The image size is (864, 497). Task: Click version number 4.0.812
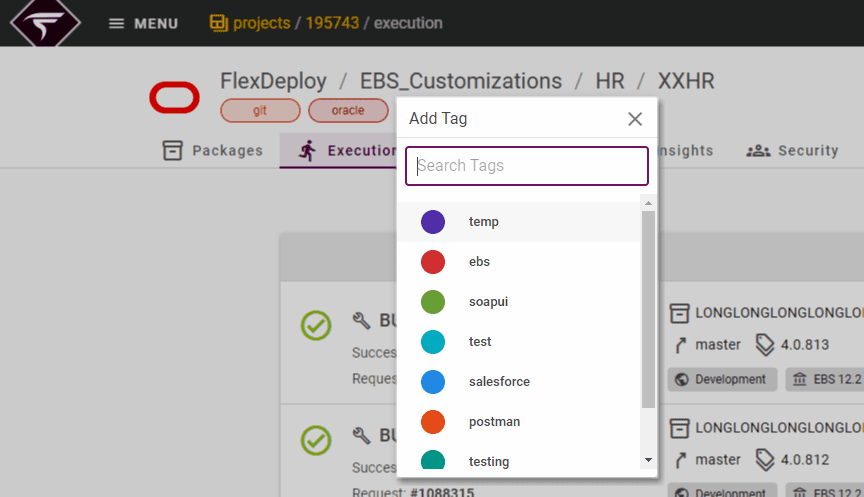tap(805, 460)
